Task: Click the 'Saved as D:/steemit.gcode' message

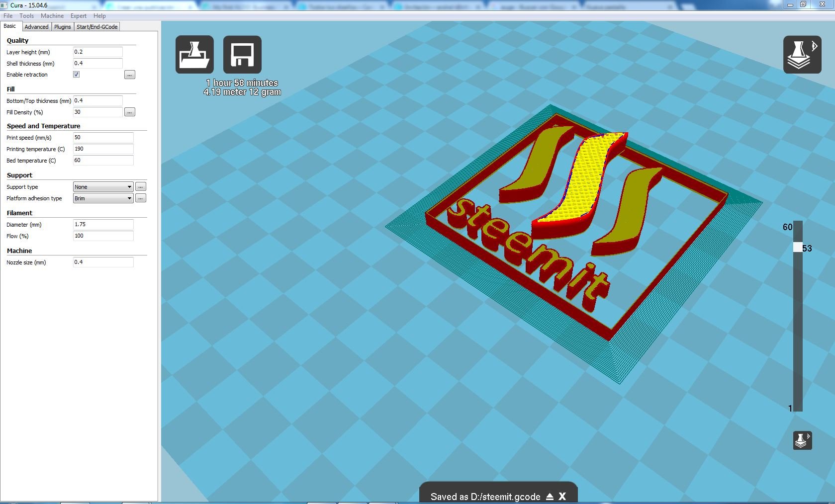Action: (485, 497)
